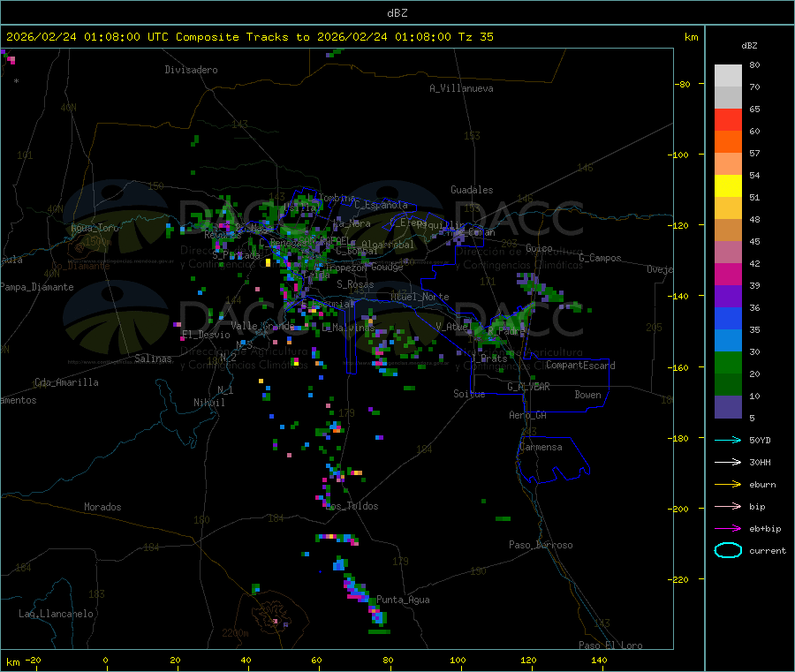Click the 'Cda_Amarilla' map label
This screenshot has height=672, width=795.
coord(66,382)
